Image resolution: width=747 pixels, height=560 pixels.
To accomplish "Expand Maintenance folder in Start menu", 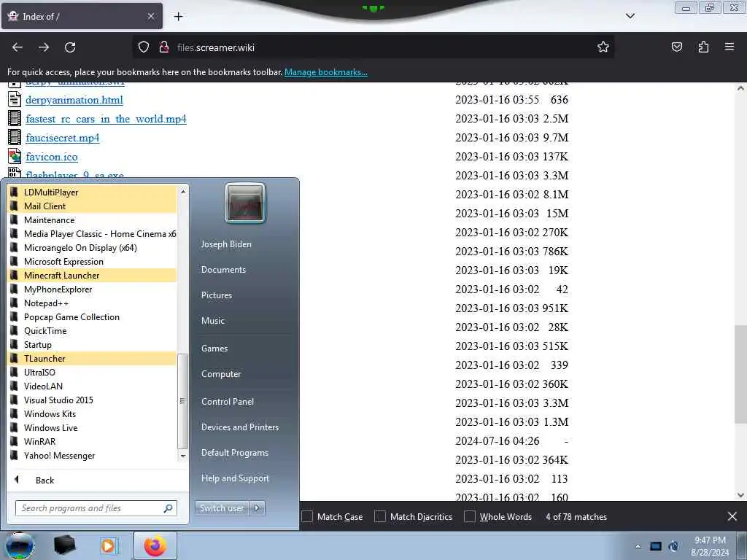I will (x=93, y=220).
